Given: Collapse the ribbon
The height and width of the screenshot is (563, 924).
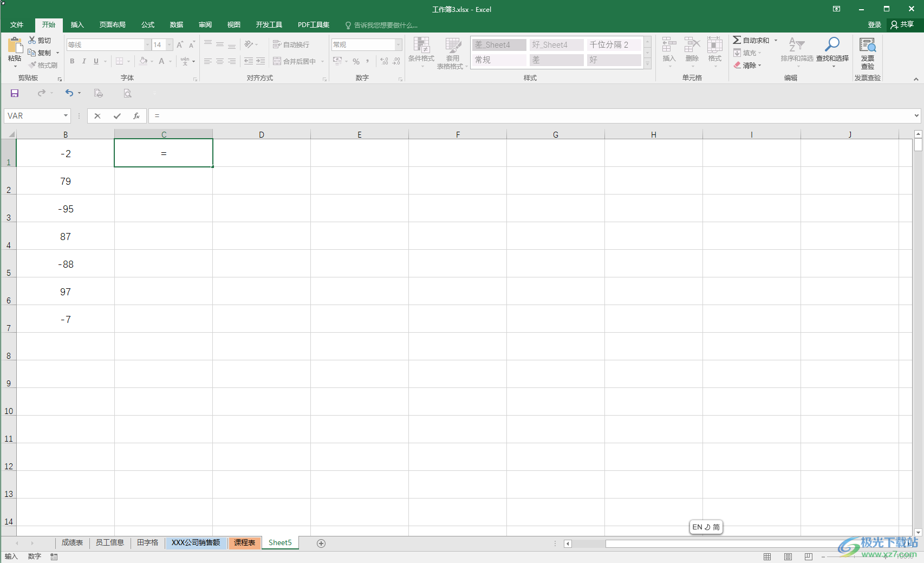Looking at the screenshot, I should coord(916,79).
